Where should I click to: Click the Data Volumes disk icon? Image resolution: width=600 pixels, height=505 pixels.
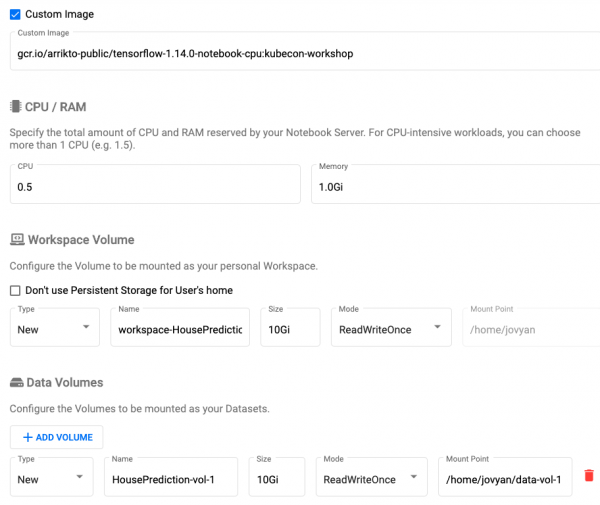pos(17,382)
